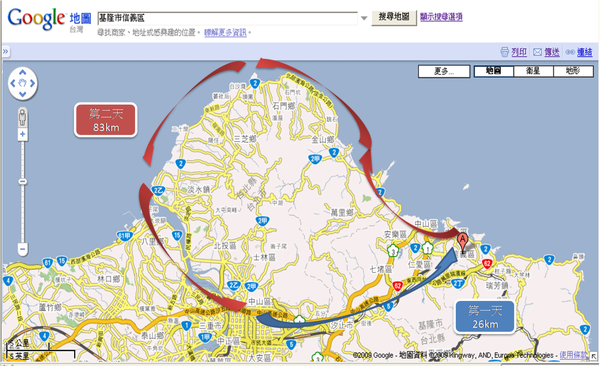Image resolution: width=600 pixels, height=366 pixels.
Task: Click the 八里鄉 place label
Action: click(153, 241)
